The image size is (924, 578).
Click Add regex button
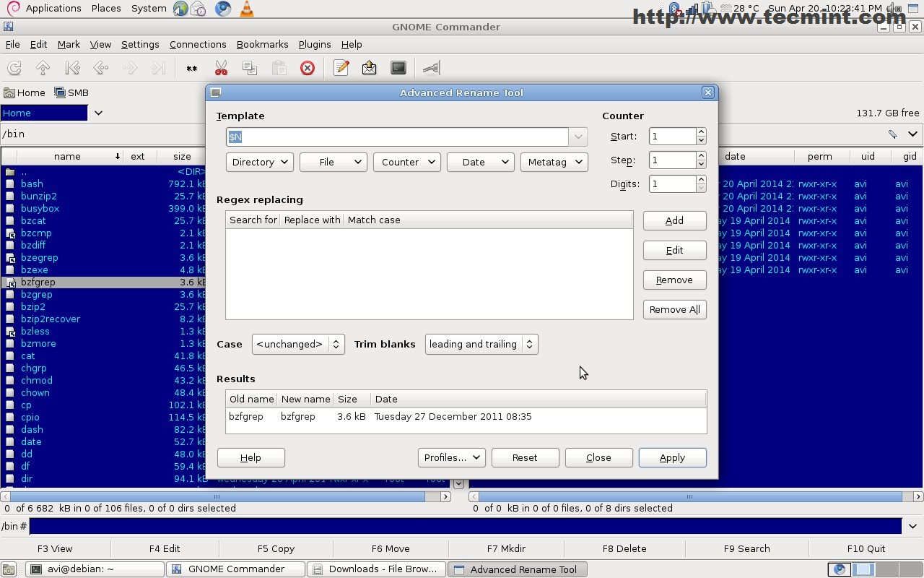(674, 220)
